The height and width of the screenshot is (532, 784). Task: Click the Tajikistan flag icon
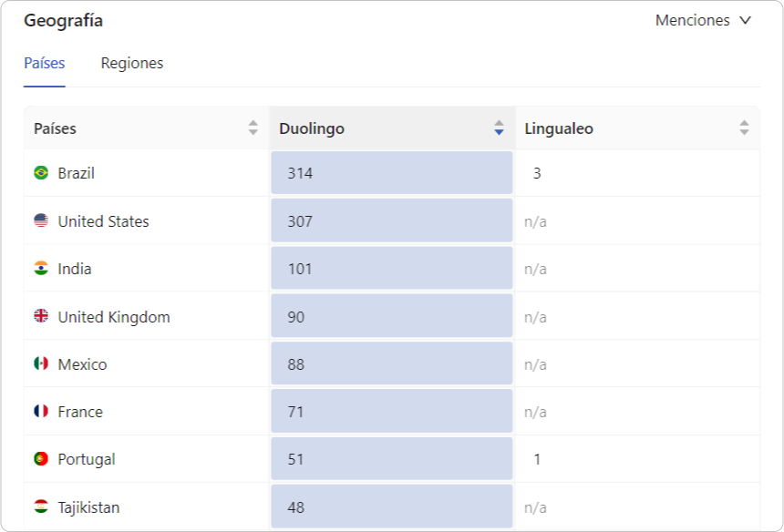click(x=41, y=506)
